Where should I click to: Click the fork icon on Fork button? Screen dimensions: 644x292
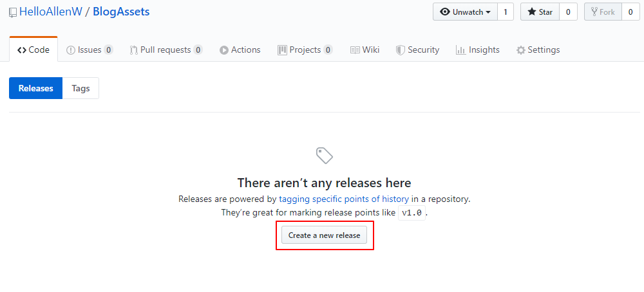click(x=594, y=12)
